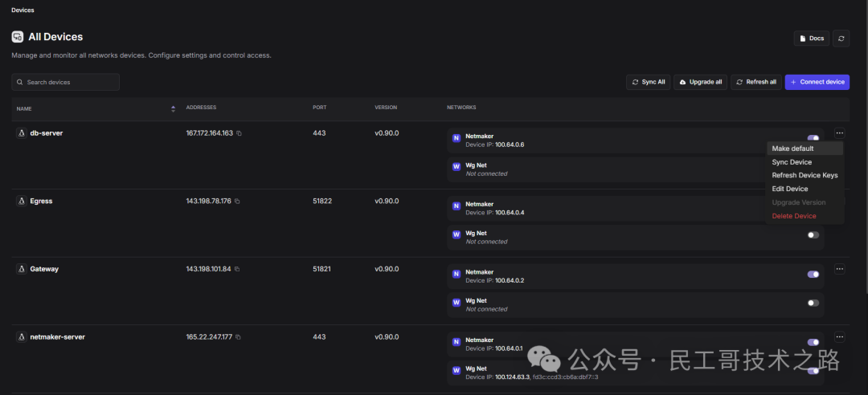
Task: Choose Make default from the context menu
Action: click(792, 149)
